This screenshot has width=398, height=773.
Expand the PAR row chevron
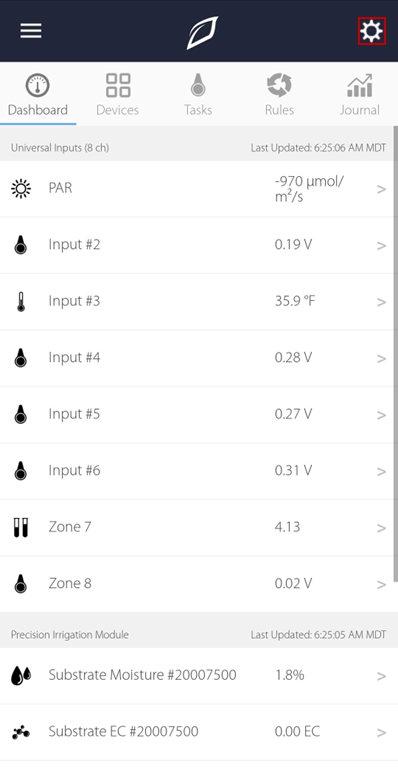click(381, 189)
